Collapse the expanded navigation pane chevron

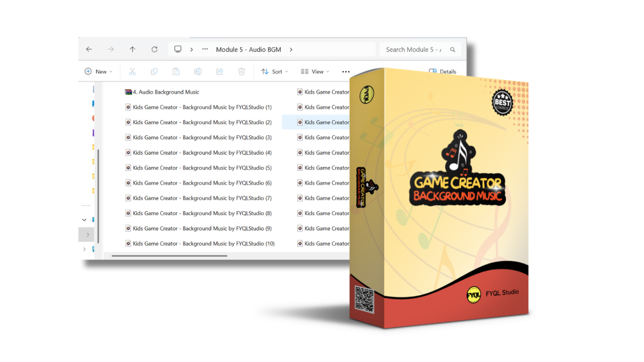click(84, 220)
